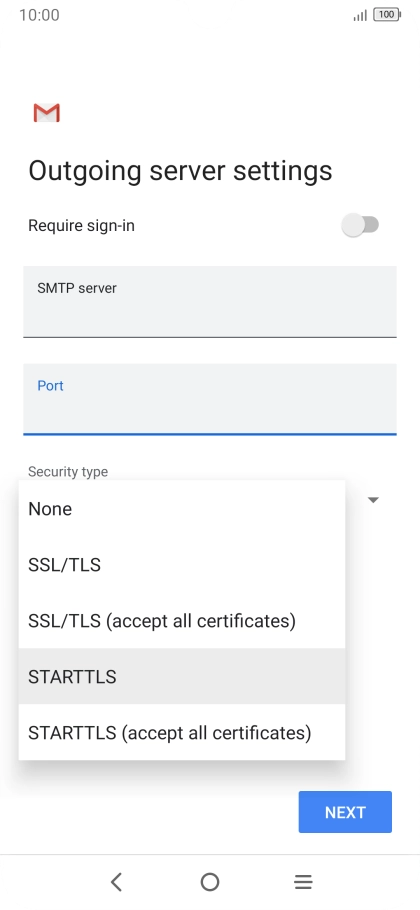
Task: Tap the blue NEXT button
Action: [x=345, y=812]
